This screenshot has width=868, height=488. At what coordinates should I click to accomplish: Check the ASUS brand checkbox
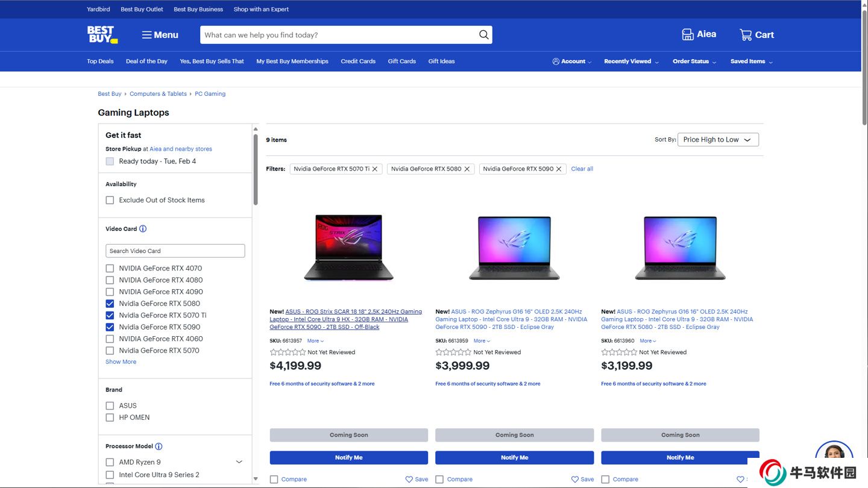[x=110, y=406]
